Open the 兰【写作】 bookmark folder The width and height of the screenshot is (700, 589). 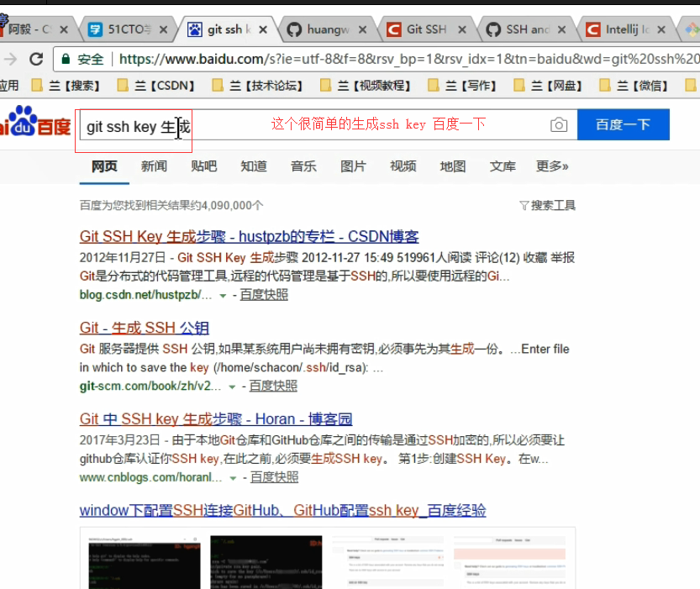pos(462,85)
